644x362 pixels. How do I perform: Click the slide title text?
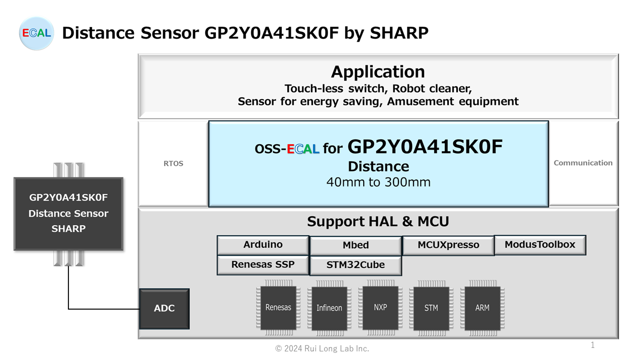[245, 33]
